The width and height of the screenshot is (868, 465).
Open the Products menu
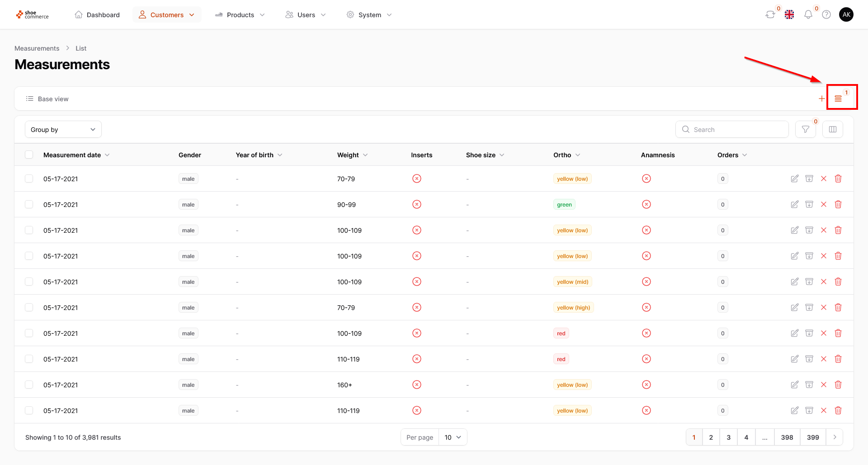tap(240, 15)
